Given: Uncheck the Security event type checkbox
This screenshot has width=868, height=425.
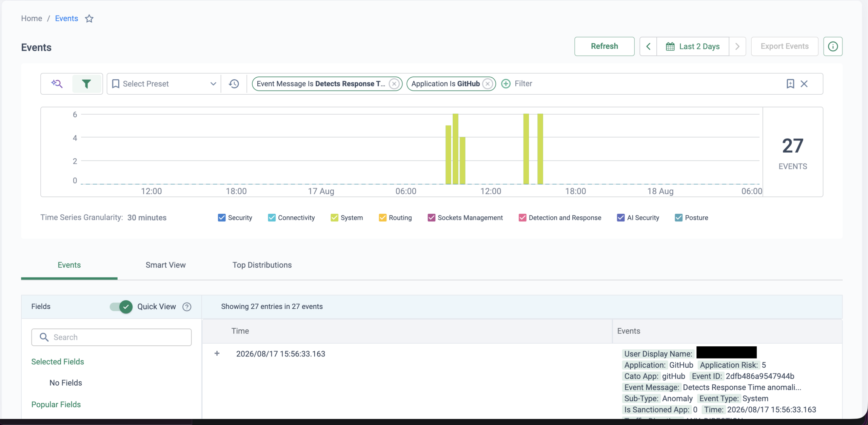Looking at the screenshot, I should [222, 217].
